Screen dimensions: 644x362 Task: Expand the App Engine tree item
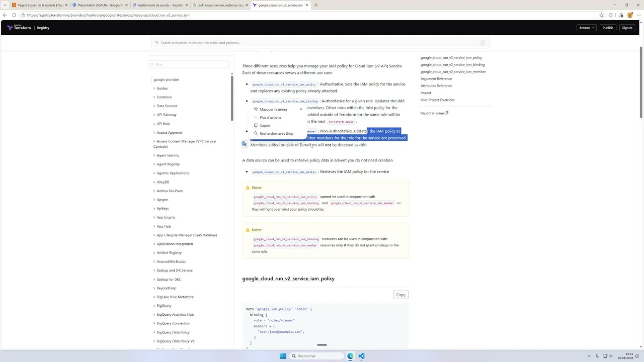coord(166,217)
